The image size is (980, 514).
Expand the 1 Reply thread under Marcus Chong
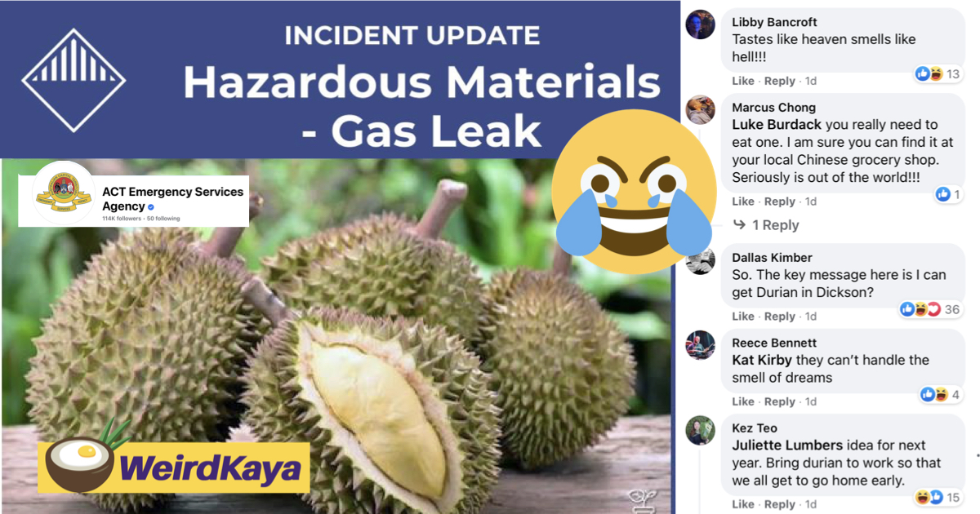[766, 225]
